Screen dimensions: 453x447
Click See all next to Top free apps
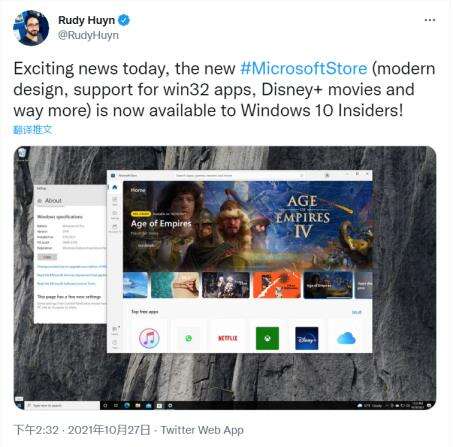(x=356, y=312)
